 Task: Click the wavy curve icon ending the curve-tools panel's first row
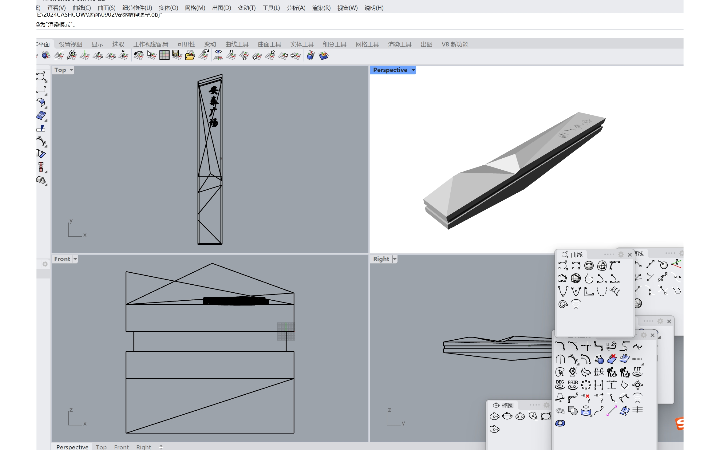[637, 346]
